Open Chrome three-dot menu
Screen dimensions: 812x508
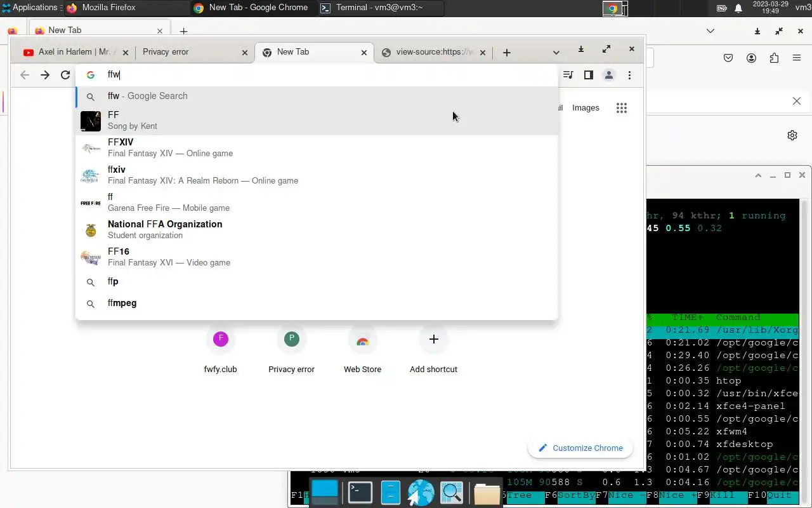pyautogui.click(x=629, y=75)
